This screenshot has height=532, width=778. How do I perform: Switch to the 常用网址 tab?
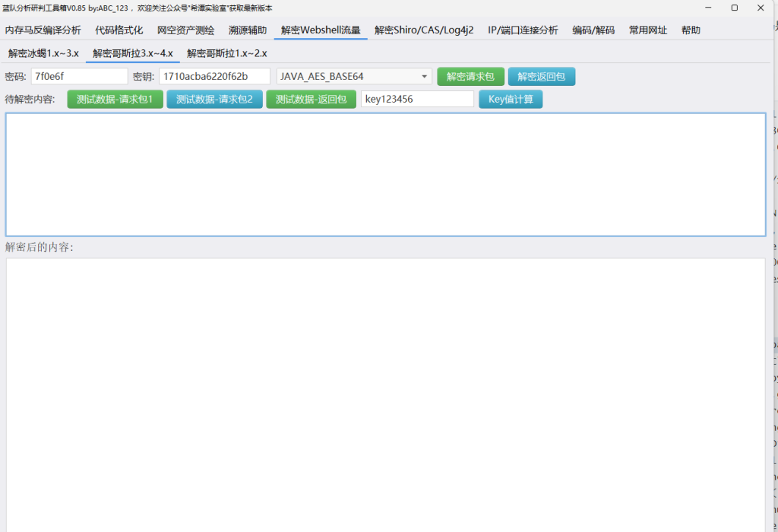[648, 30]
